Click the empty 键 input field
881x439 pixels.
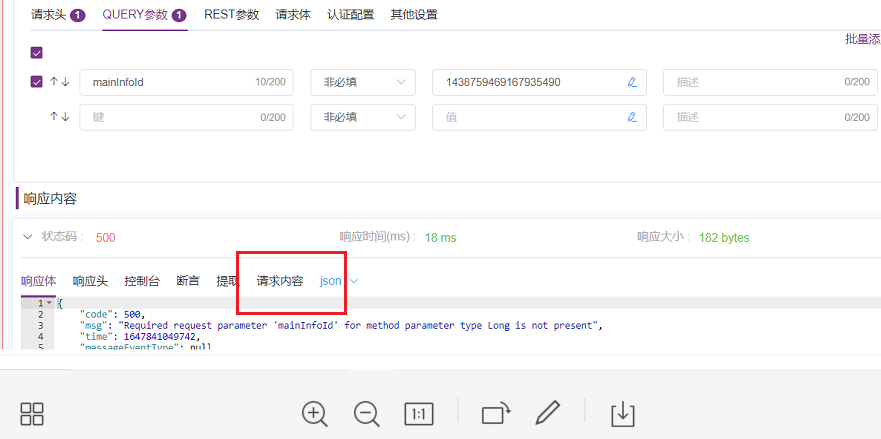187,117
